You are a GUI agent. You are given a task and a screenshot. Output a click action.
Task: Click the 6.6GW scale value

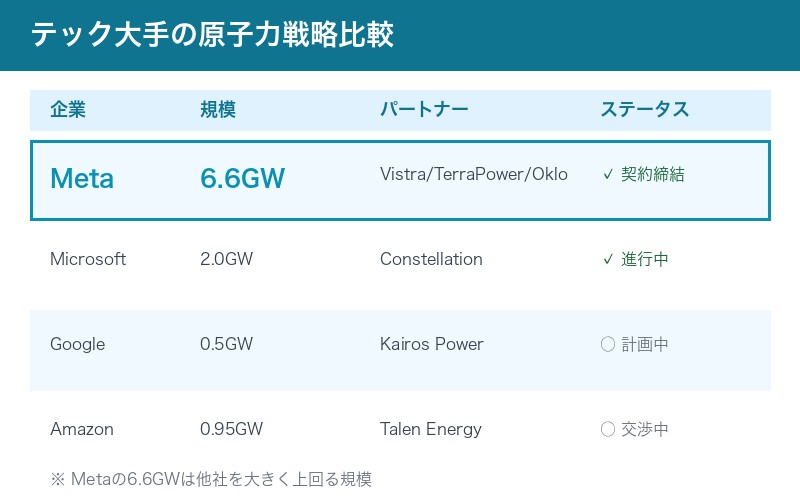point(243,179)
